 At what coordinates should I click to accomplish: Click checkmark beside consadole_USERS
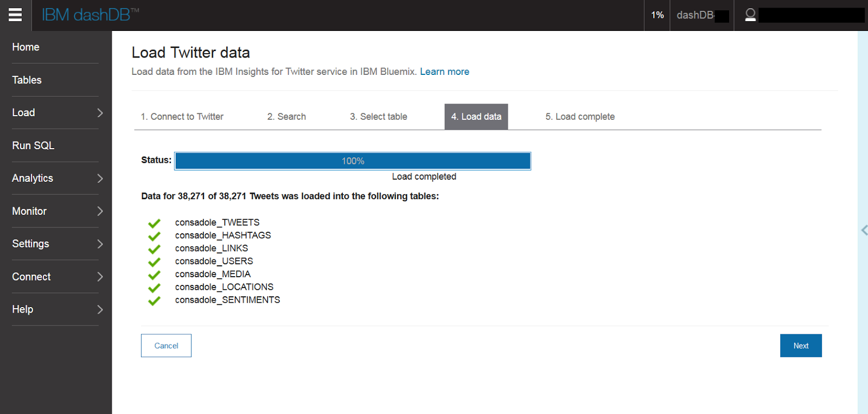coord(155,262)
